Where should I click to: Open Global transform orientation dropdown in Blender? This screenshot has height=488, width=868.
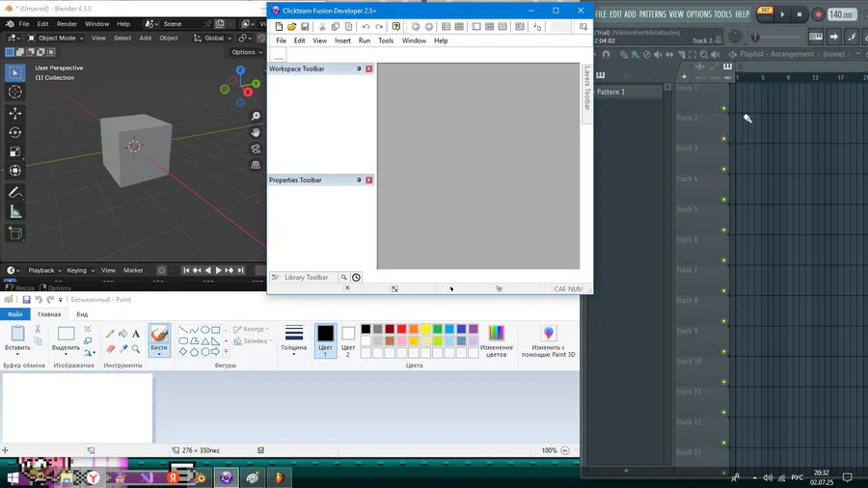point(212,39)
